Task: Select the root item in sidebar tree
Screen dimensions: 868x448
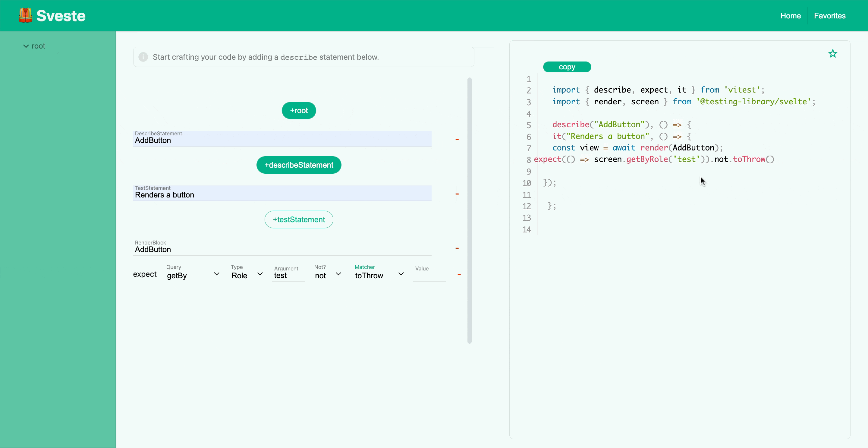Action: (x=38, y=46)
